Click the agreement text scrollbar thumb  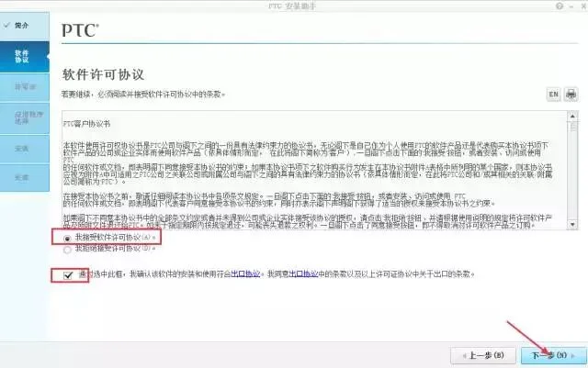572,127
